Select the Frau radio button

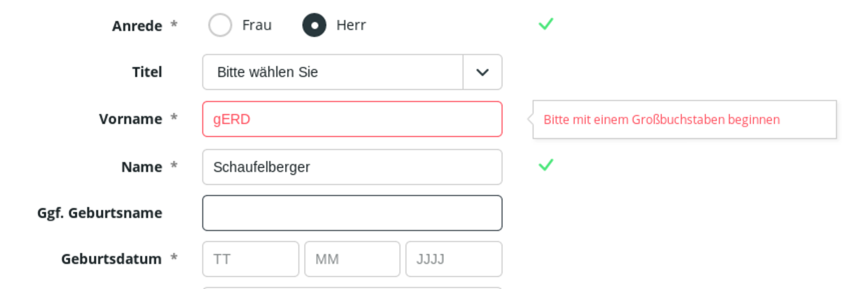220,25
